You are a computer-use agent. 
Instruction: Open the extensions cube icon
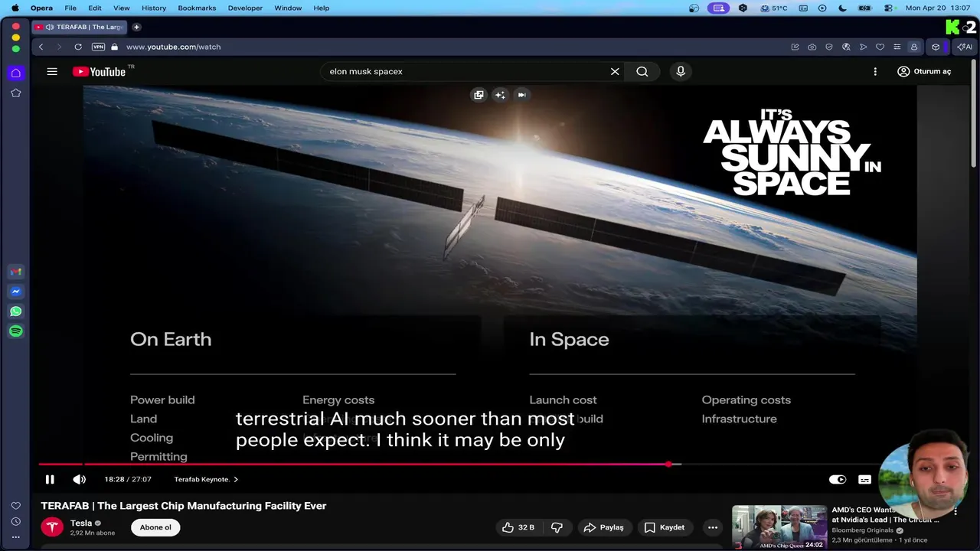pyautogui.click(x=936, y=47)
